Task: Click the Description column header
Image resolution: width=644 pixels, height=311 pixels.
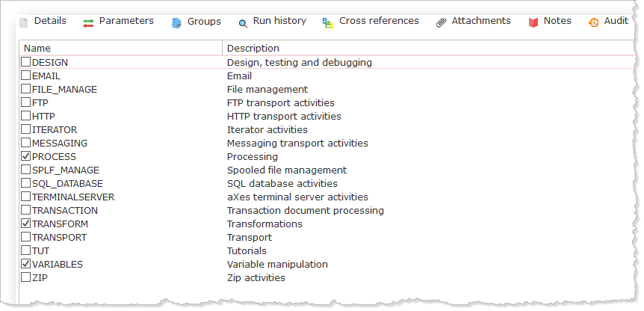Action: click(x=429, y=48)
